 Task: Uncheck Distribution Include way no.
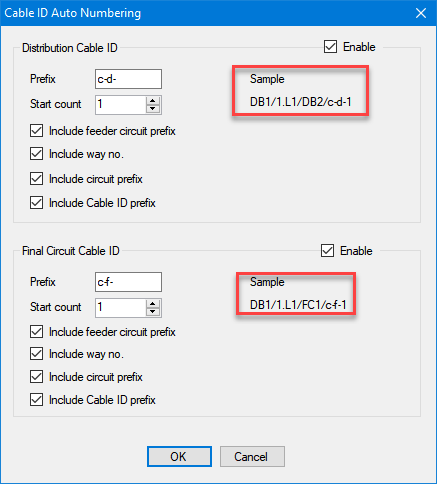(36, 154)
